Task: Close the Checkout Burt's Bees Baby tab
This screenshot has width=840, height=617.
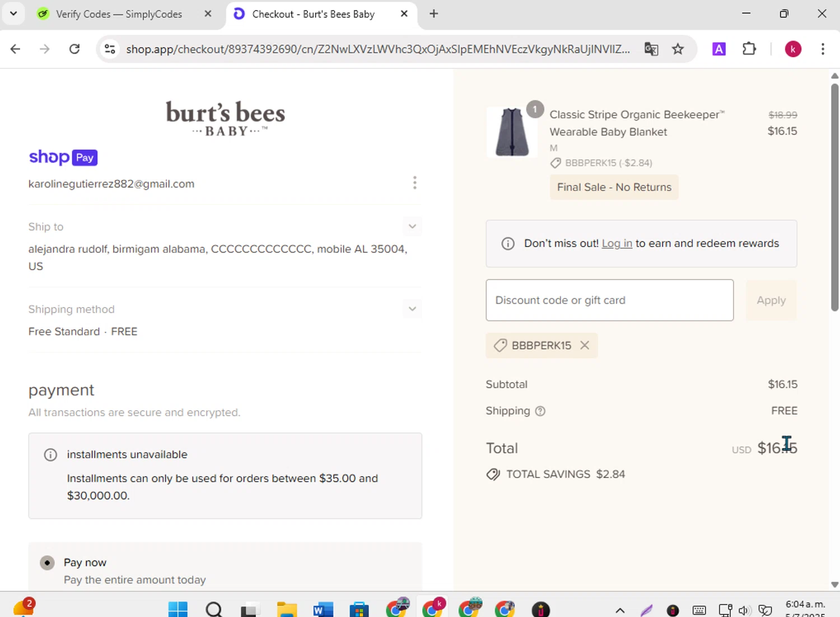Action: coord(404,14)
